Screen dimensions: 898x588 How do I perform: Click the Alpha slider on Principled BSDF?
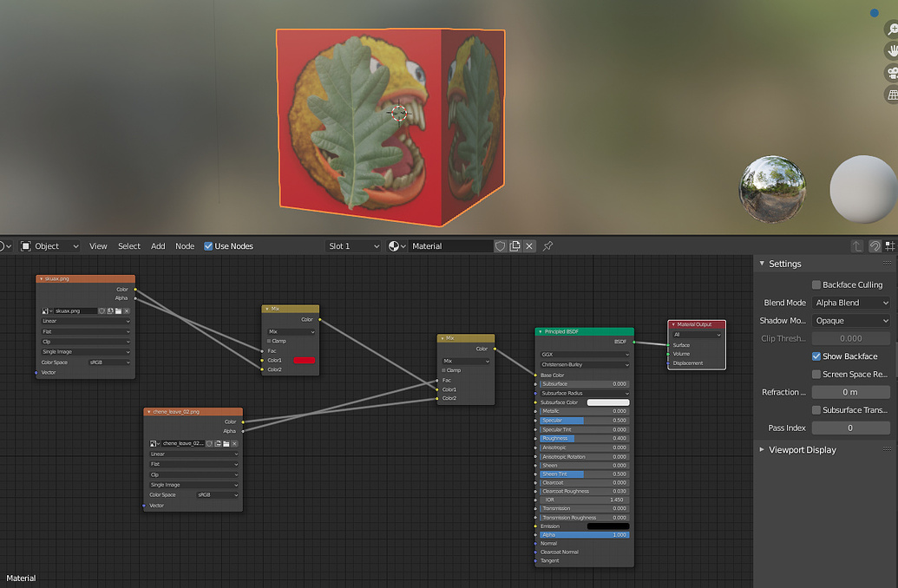click(584, 535)
